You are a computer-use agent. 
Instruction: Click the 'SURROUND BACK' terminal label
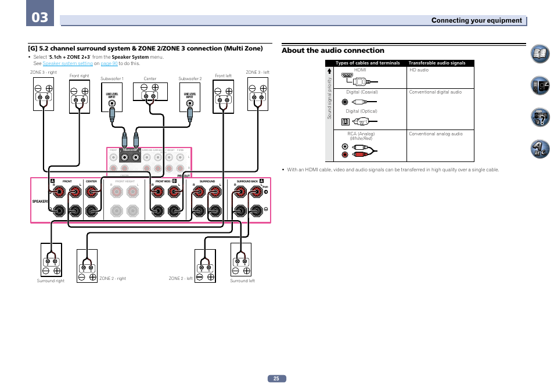point(247,181)
